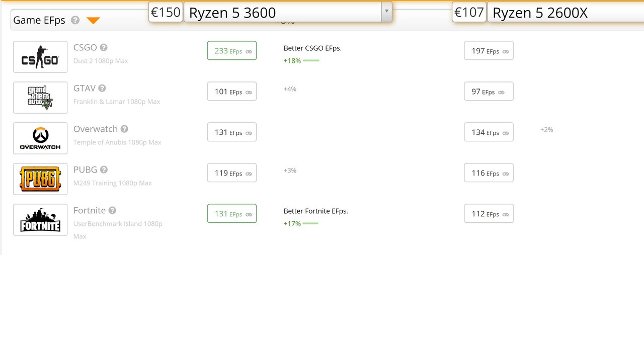Open help icon next to Fortnite
Image resolution: width=644 pixels, height=340 pixels.
tap(112, 211)
